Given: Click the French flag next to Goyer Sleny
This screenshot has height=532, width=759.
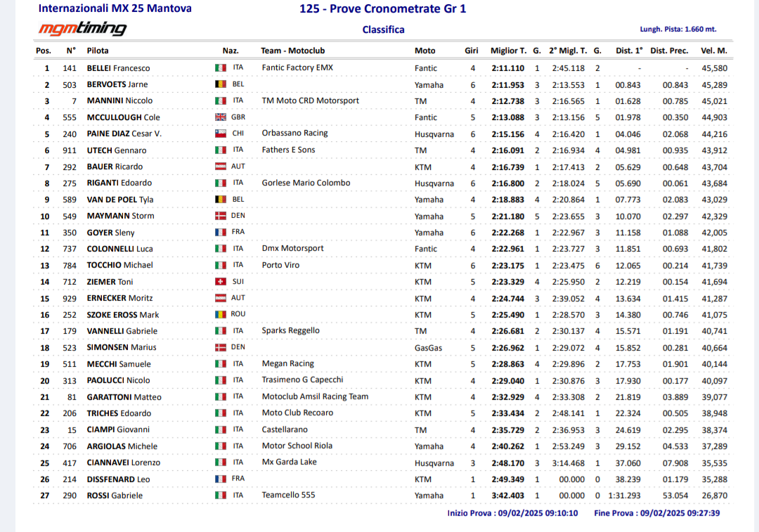Looking at the screenshot, I should pyautogui.click(x=221, y=233).
